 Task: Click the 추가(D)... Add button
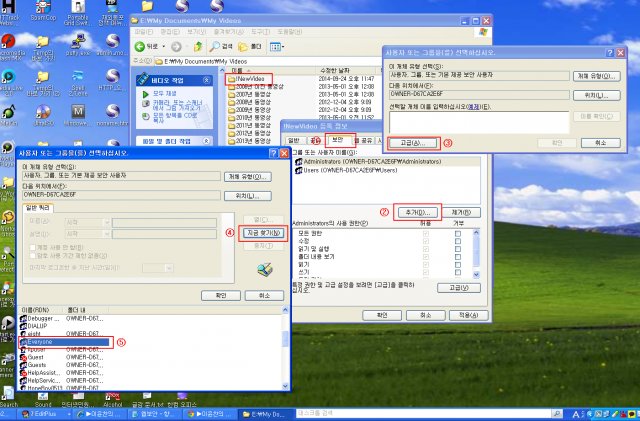pyautogui.click(x=418, y=212)
